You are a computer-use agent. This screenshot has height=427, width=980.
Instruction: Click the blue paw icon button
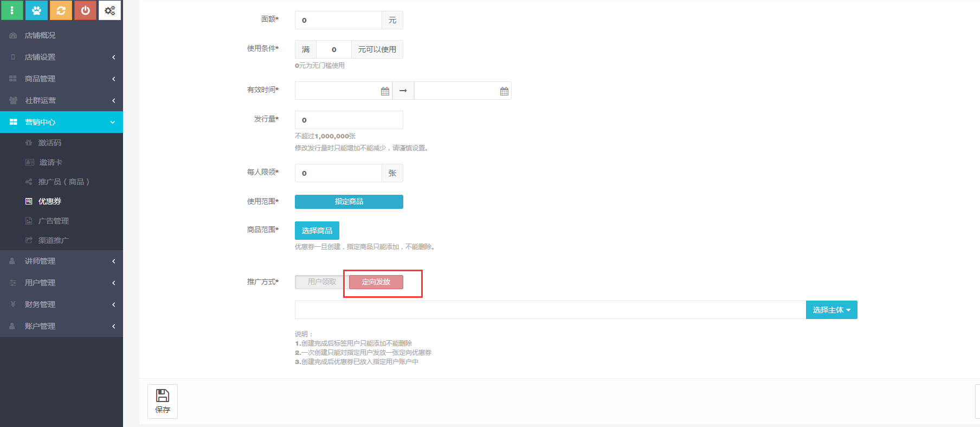point(36,10)
